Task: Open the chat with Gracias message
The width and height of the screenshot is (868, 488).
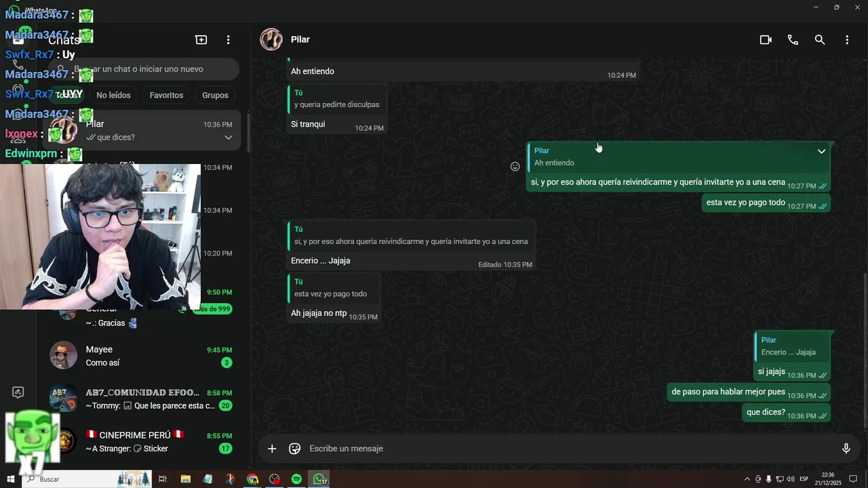Action: 141,315
